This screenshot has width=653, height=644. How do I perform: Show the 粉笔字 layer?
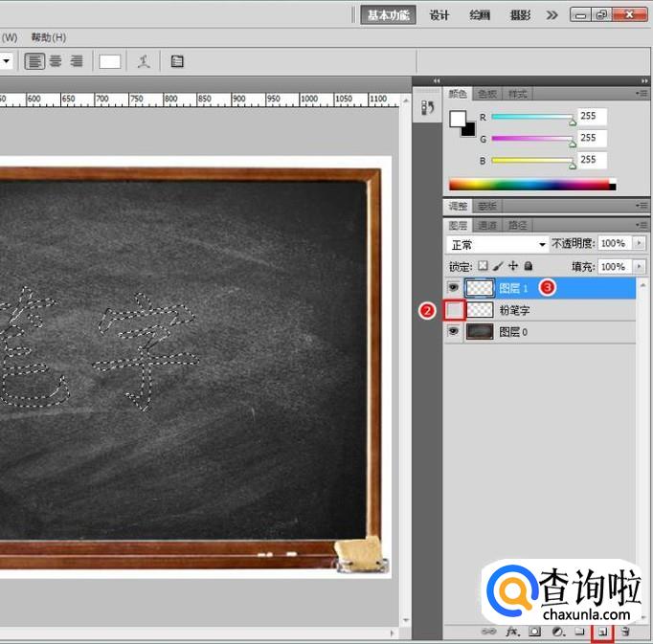click(x=455, y=310)
